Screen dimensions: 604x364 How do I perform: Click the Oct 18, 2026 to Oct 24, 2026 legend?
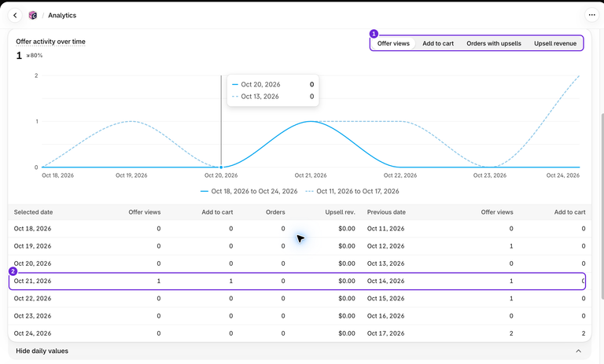click(249, 191)
